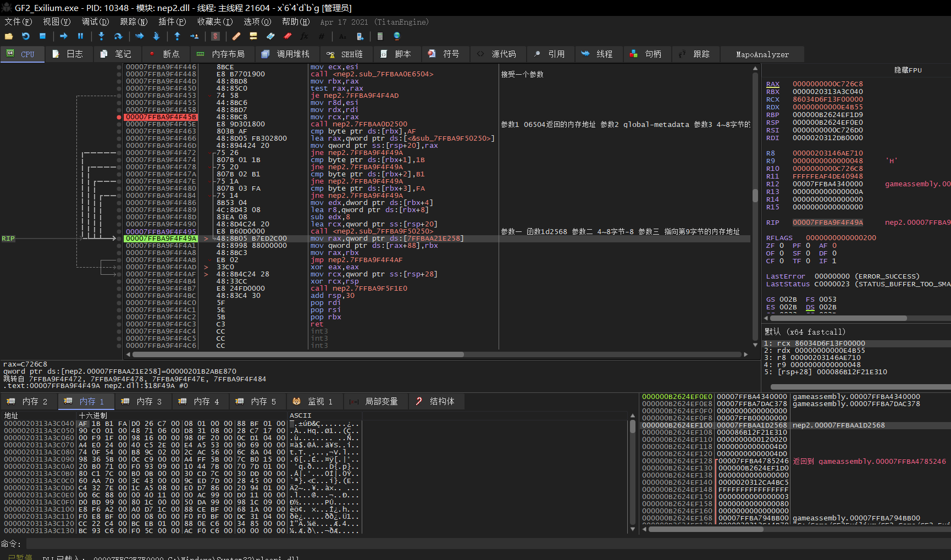Toggle breakpoint bullet at 00007FFBA9F4F448
The width and height of the screenshot is (951, 560).
point(119,74)
